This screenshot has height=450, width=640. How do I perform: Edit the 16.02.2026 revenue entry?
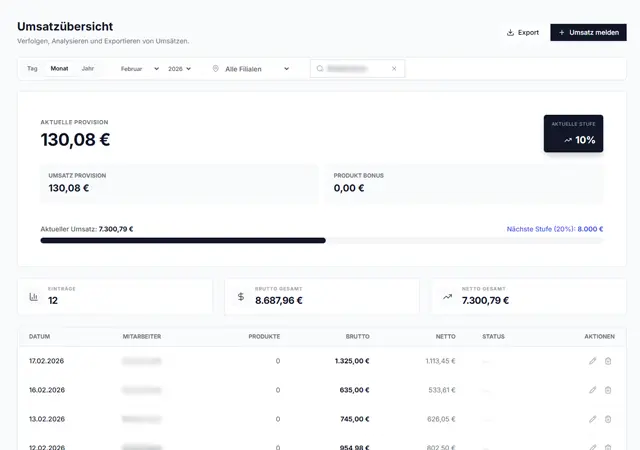click(592, 390)
